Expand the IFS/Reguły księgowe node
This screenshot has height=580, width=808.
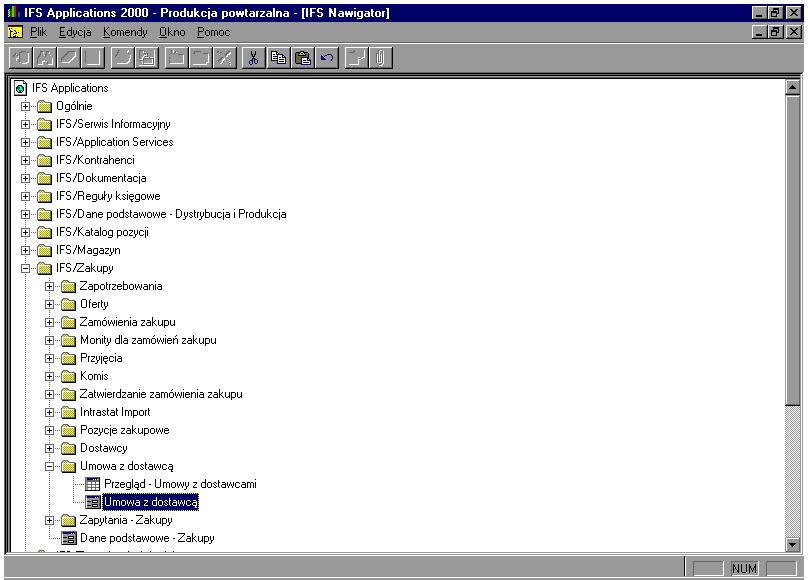[x=25, y=197]
